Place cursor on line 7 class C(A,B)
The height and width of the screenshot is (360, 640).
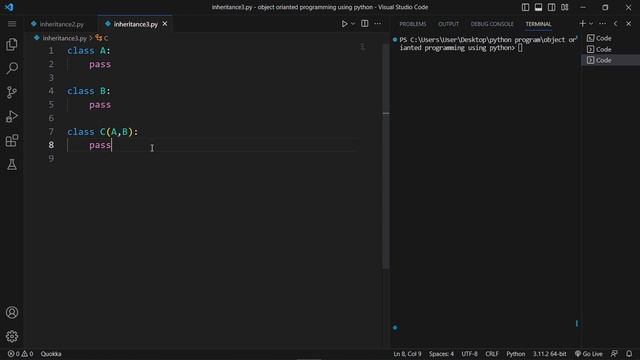[102, 132]
